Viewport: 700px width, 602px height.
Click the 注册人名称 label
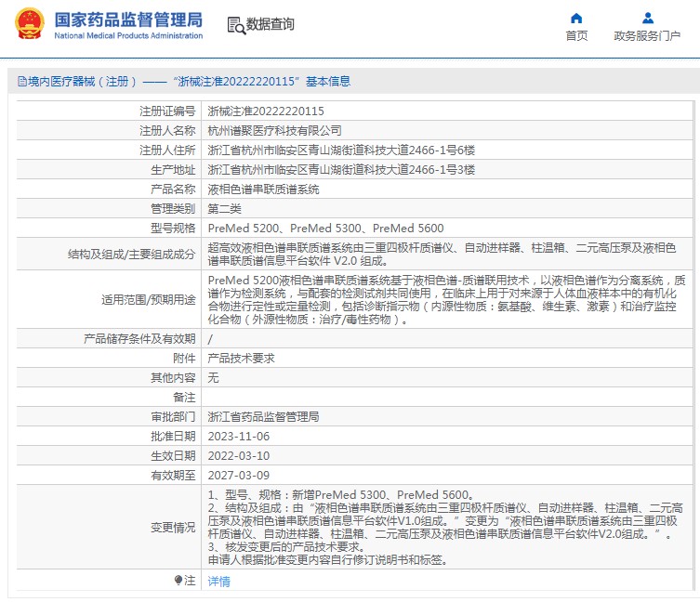click(167, 131)
